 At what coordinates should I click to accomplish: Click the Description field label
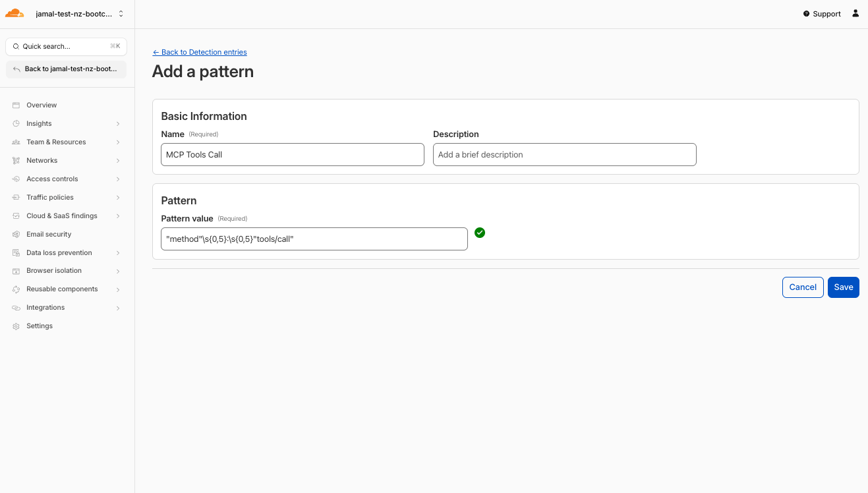[456, 134]
